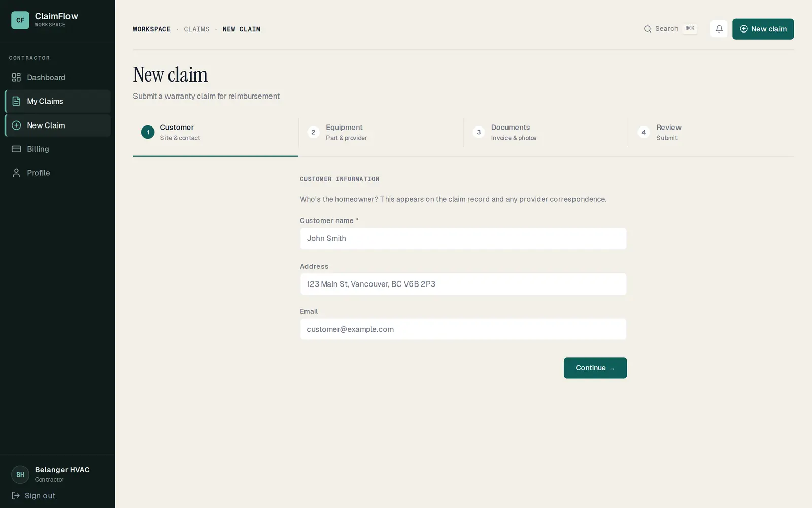Image resolution: width=812 pixels, height=508 pixels.
Task: Click the BH account avatar
Action: [x=20, y=474]
